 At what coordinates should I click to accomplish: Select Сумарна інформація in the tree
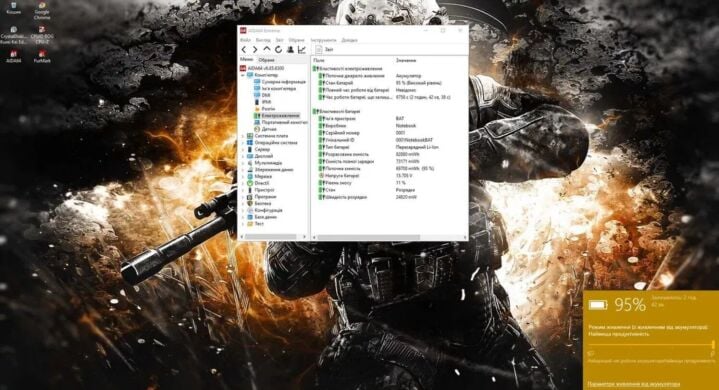click(280, 82)
